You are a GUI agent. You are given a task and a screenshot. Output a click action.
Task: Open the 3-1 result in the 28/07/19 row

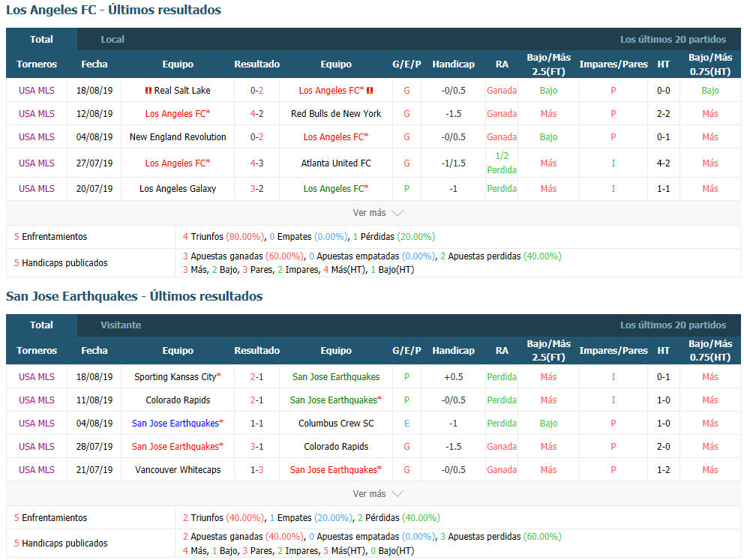pyautogui.click(x=256, y=447)
